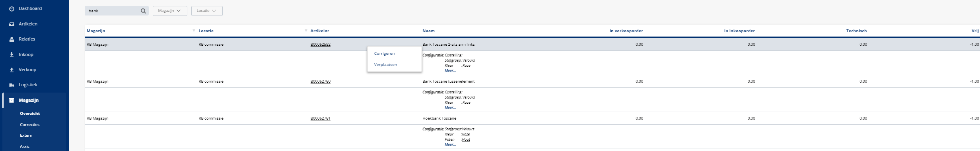980x151 pixels.
Task: Open article link B00062760
Action: [320, 81]
